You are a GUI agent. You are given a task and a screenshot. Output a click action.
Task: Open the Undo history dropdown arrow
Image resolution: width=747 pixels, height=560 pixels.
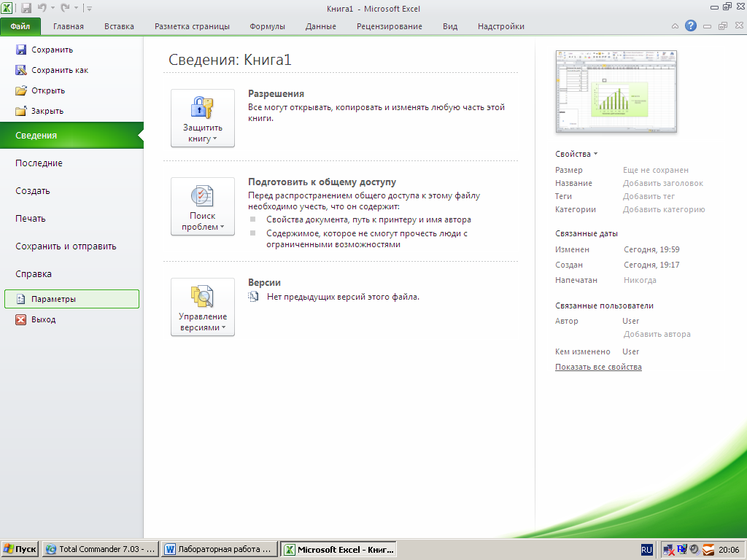53,8
